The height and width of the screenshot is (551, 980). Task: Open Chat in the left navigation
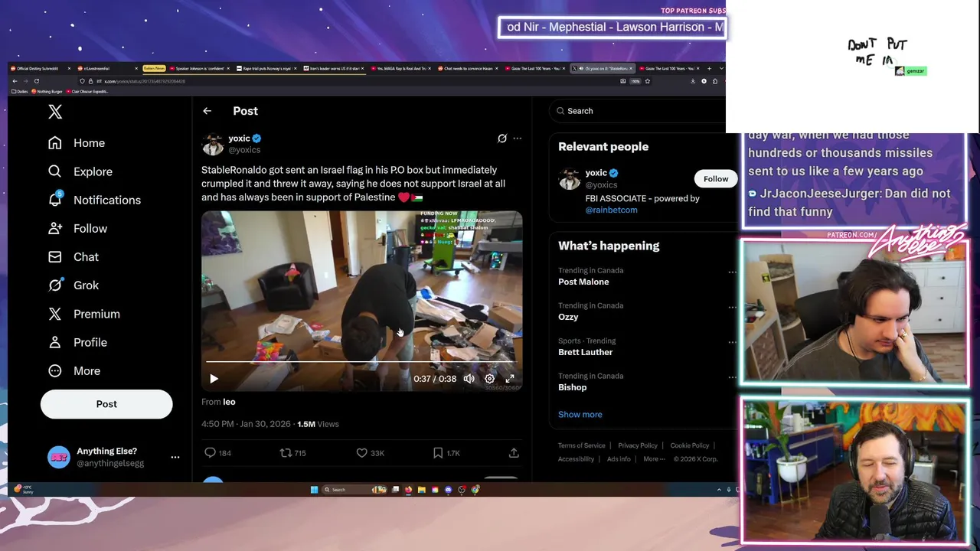(73, 256)
